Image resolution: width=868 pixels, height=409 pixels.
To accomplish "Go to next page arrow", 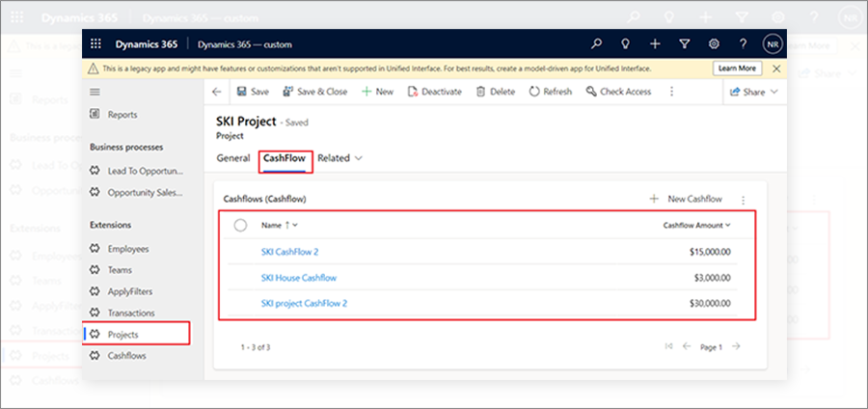I will [x=736, y=346].
